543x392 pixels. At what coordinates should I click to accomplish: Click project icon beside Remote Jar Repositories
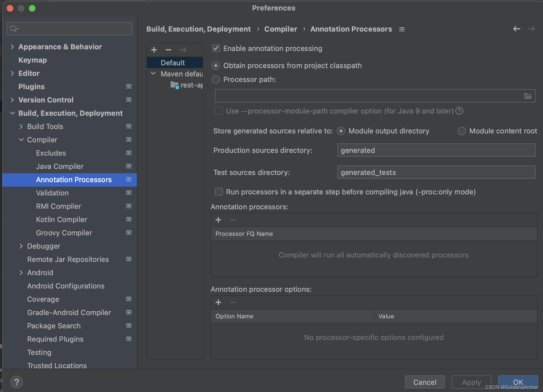(x=129, y=259)
